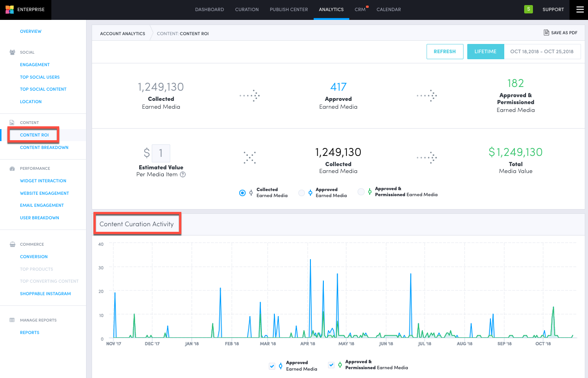Screen dimensions: 588x378
Task: Expand the Manage Reports section
Action: (38, 320)
